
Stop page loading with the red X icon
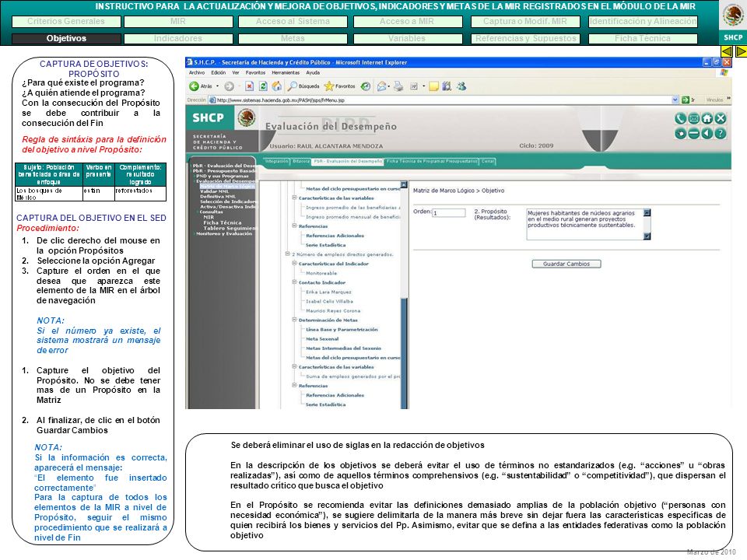pyautogui.click(x=249, y=86)
